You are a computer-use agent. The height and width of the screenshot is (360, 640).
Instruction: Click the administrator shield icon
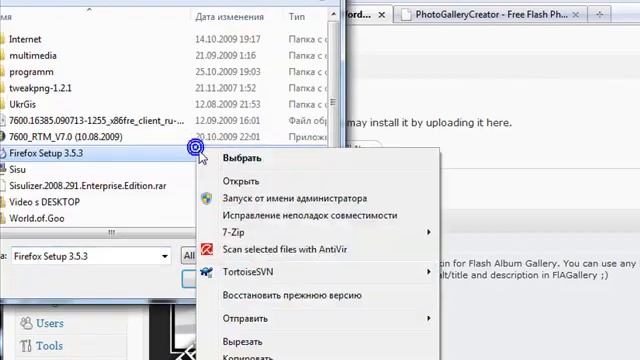click(x=207, y=198)
